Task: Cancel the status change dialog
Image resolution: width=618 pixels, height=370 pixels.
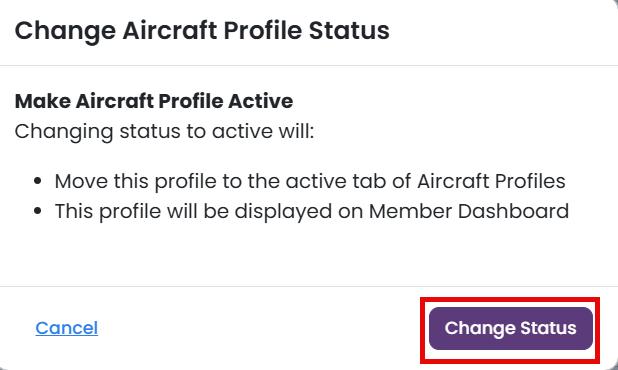Action: click(67, 328)
